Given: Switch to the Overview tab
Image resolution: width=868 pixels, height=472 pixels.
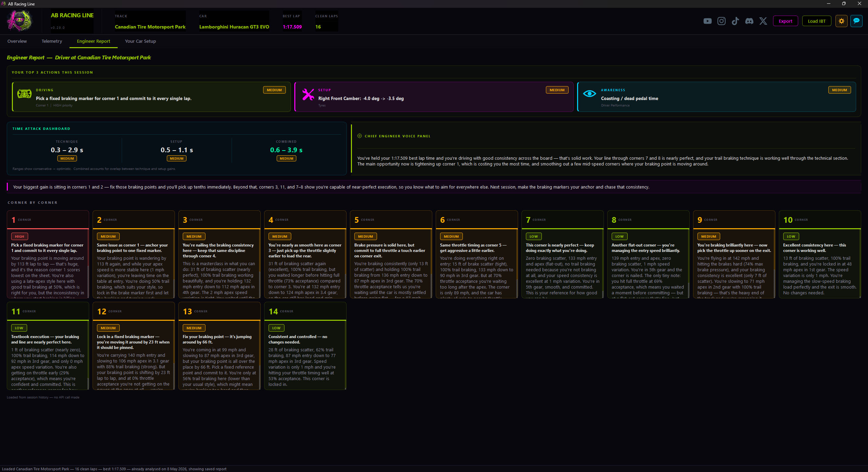Looking at the screenshot, I should tap(17, 41).
